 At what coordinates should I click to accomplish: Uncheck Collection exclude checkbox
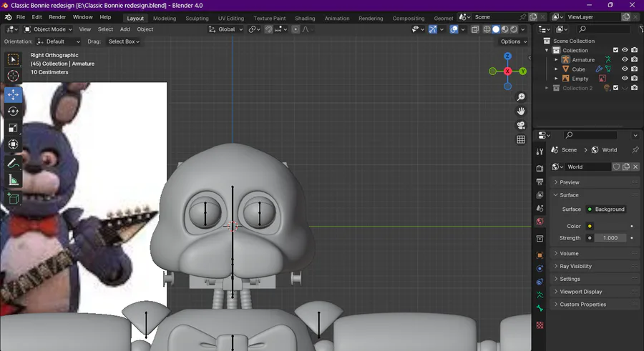click(615, 50)
